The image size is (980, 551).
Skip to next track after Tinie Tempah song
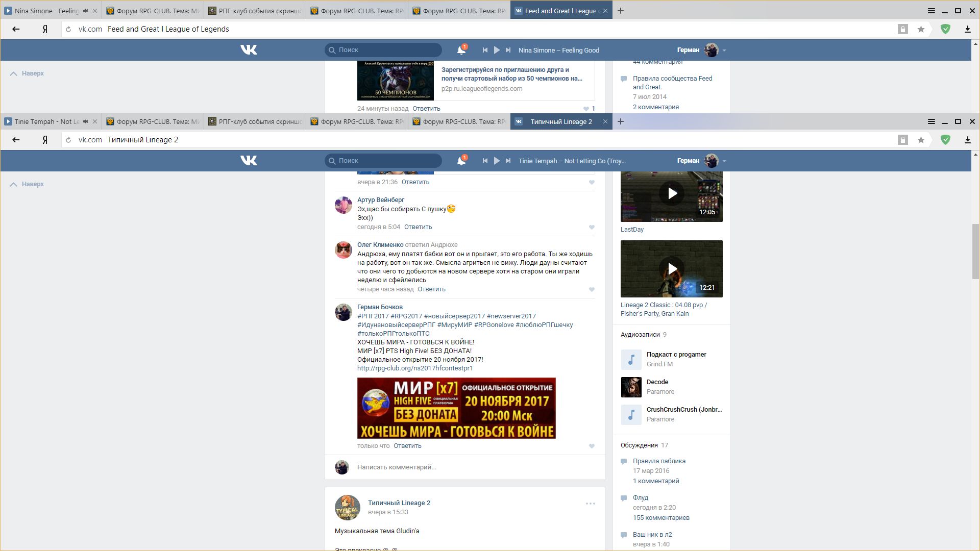(508, 161)
